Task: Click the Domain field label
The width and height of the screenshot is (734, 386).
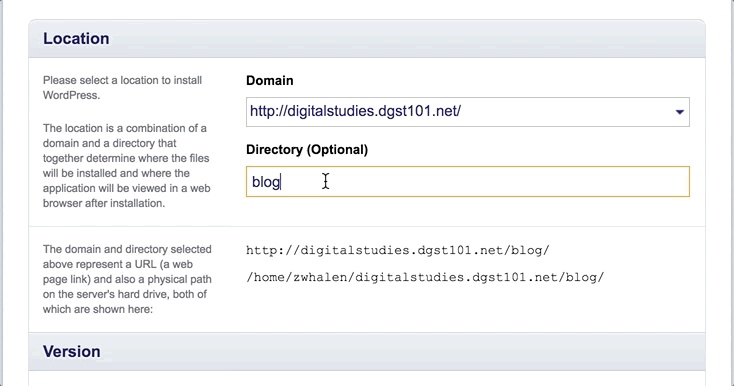Action: pyautogui.click(x=270, y=80)
